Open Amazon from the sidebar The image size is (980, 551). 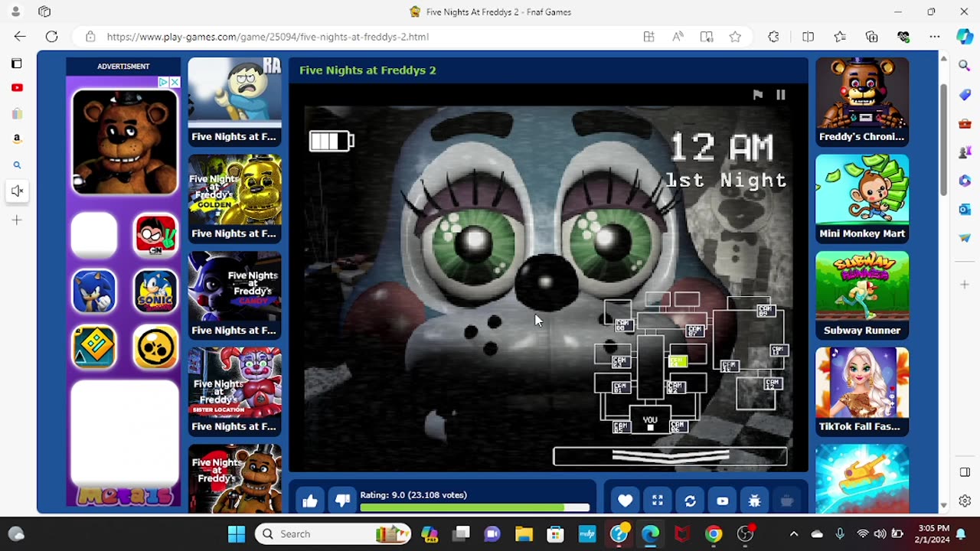(x=17, y=139)
